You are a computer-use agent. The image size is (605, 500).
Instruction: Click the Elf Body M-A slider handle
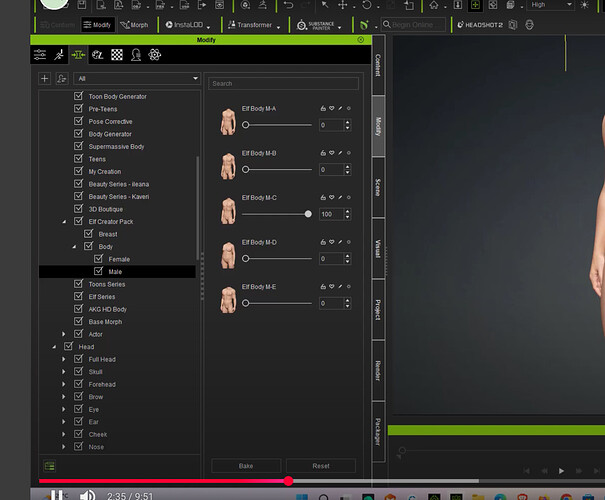pos(245,125)
